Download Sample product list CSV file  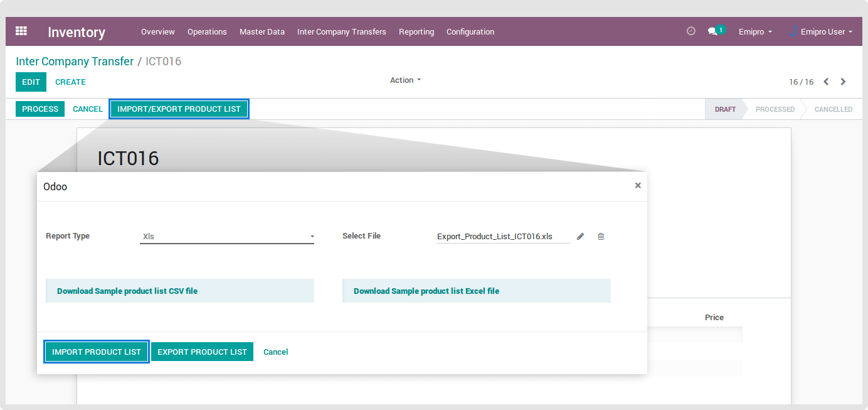(x=127, y=291)
